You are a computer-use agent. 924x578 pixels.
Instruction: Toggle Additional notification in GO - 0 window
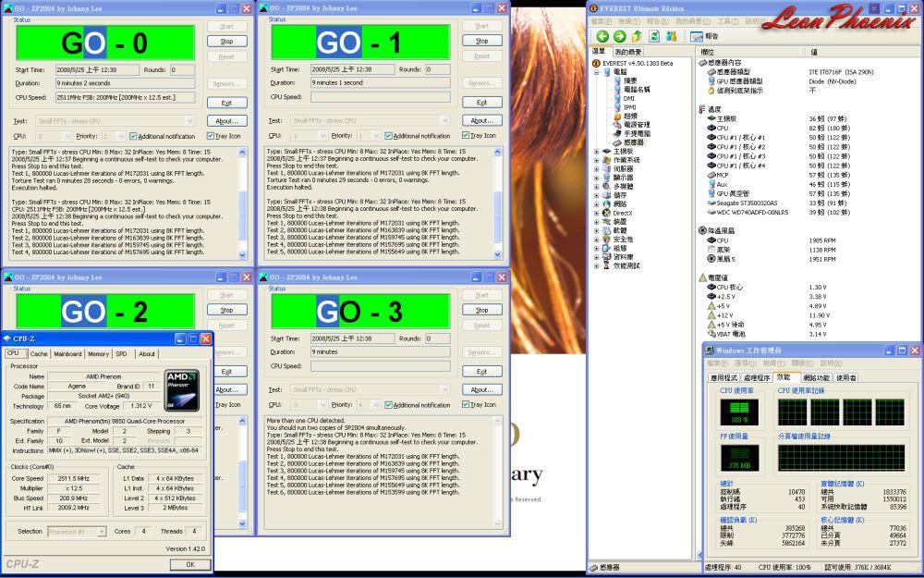pos(132,136)
